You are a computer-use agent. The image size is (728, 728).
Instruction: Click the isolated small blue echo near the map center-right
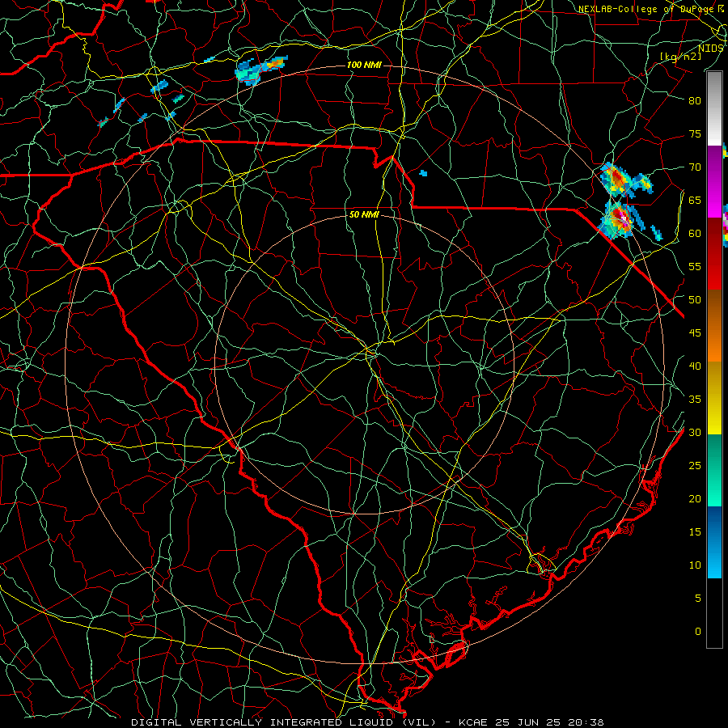point(423,173)
